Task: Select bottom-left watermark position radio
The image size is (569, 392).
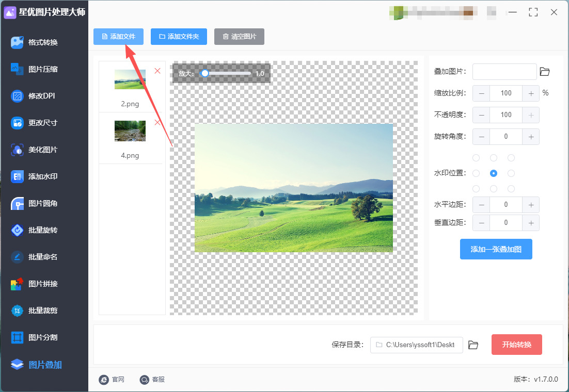Action: (476, 189)
